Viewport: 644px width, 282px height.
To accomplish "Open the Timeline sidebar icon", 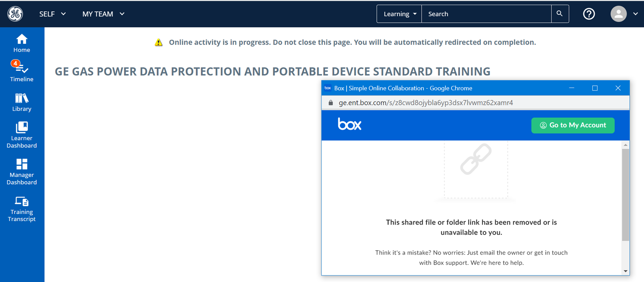I will pos(22,71).
